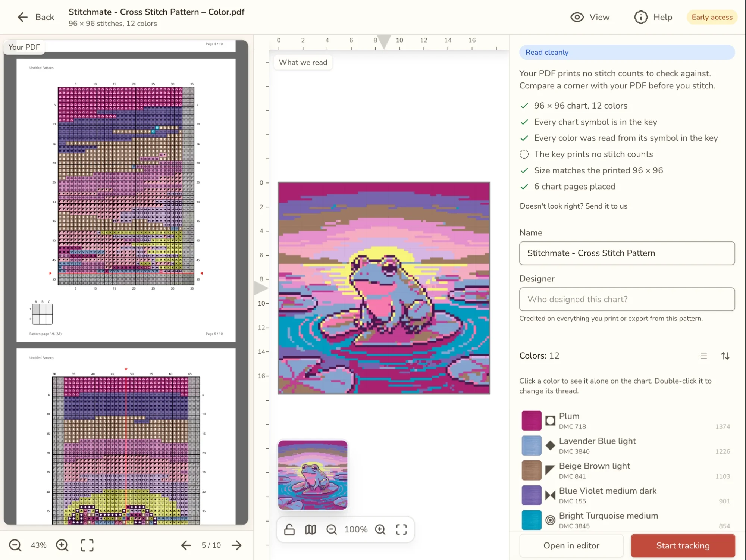Select the Lavender Blue light swatch
This screenshot has width=746, height=560.
click(x=531, y=445)
